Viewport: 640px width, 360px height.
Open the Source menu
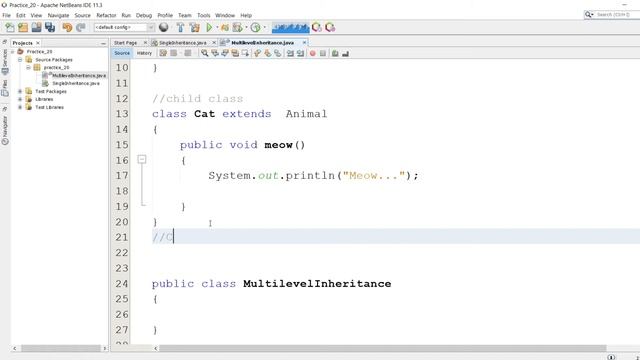(x=82, y=15)
